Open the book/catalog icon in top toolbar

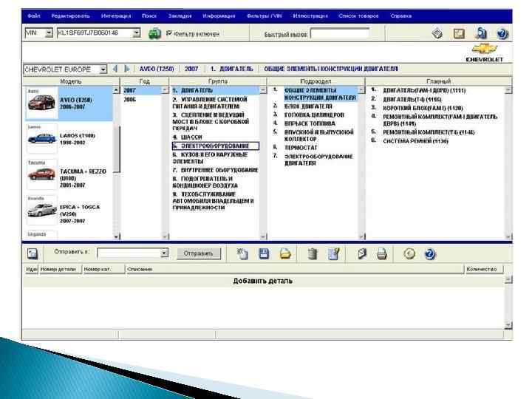[437, 33]
